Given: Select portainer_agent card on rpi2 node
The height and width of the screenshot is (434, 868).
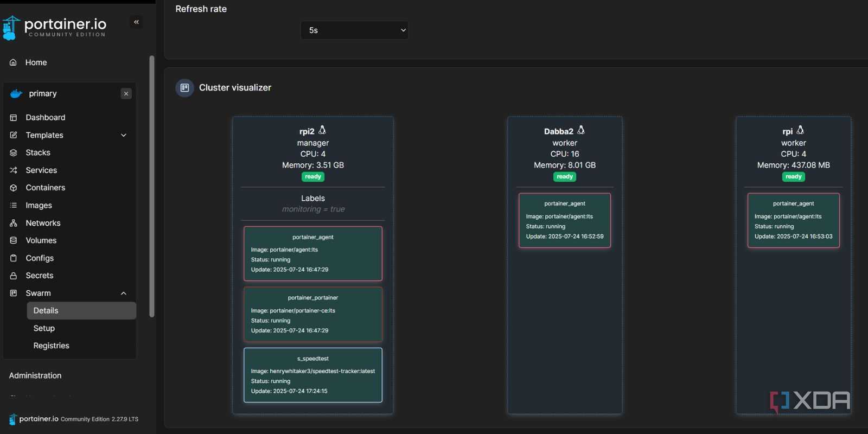Looking at the screenshot, I should point(313,253).
